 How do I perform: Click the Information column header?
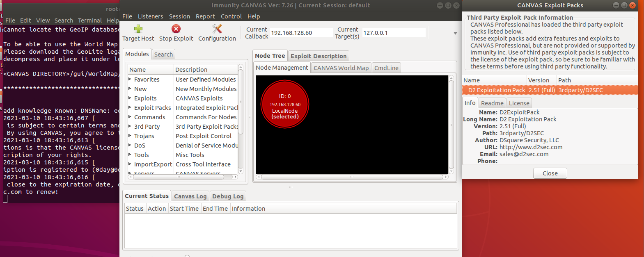tap(344, 209)
